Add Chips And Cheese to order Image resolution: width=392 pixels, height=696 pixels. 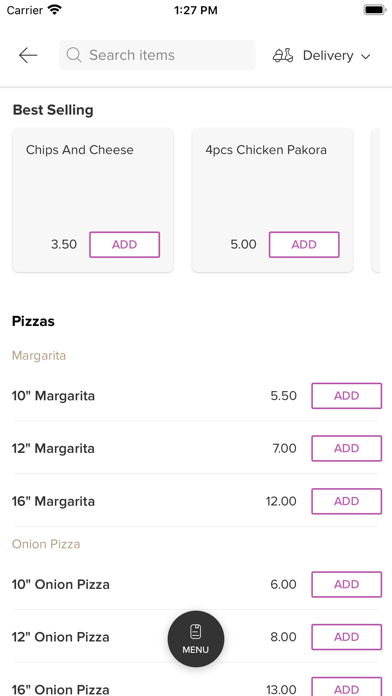click(124, 245)
